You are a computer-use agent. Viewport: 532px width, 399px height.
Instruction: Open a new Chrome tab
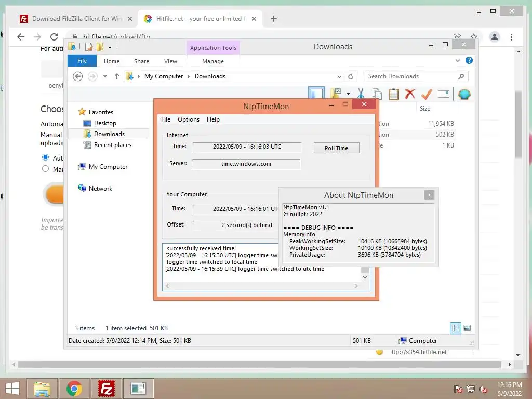pos(274,19)
